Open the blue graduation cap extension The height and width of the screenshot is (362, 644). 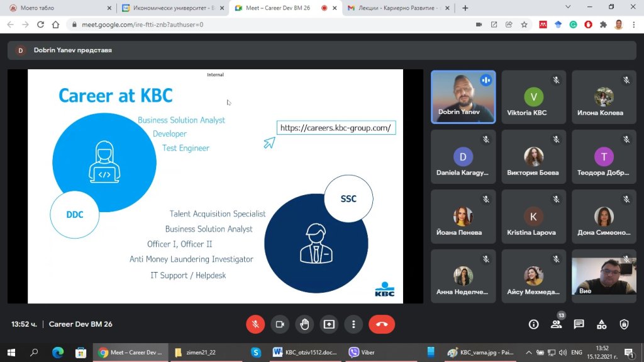[558, 25]
